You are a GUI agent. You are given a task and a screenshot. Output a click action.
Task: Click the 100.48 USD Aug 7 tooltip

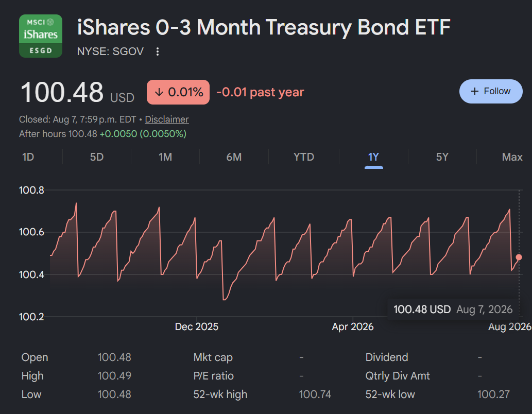click(453, 309)
